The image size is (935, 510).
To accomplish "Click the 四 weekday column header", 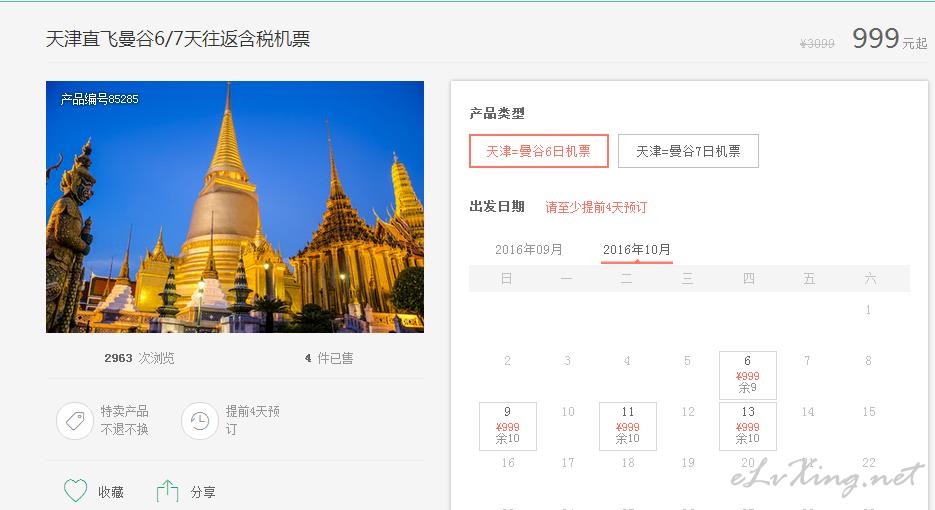I will [x=748, y=279].
